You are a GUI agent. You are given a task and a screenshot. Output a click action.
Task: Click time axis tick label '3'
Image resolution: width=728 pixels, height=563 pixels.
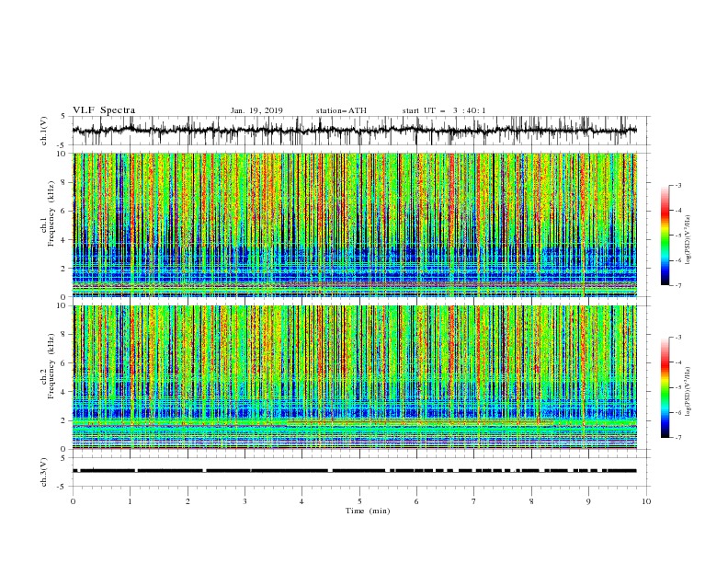pos(245,501)
